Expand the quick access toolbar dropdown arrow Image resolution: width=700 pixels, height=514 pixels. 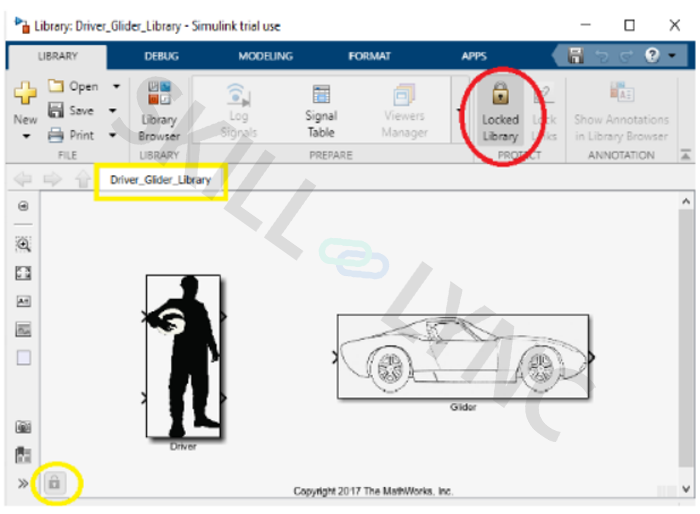point(672,56)
